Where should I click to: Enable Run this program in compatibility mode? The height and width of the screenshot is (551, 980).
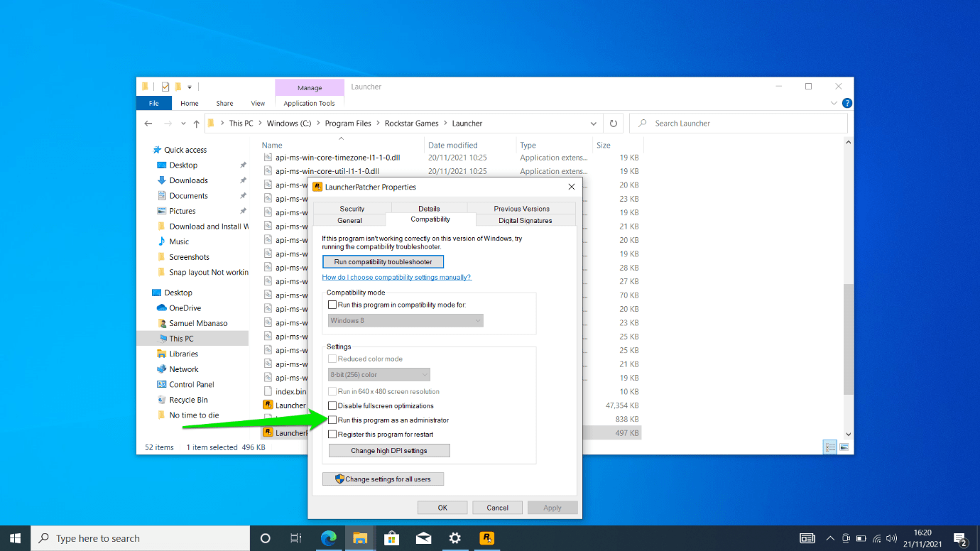point(332,304)
